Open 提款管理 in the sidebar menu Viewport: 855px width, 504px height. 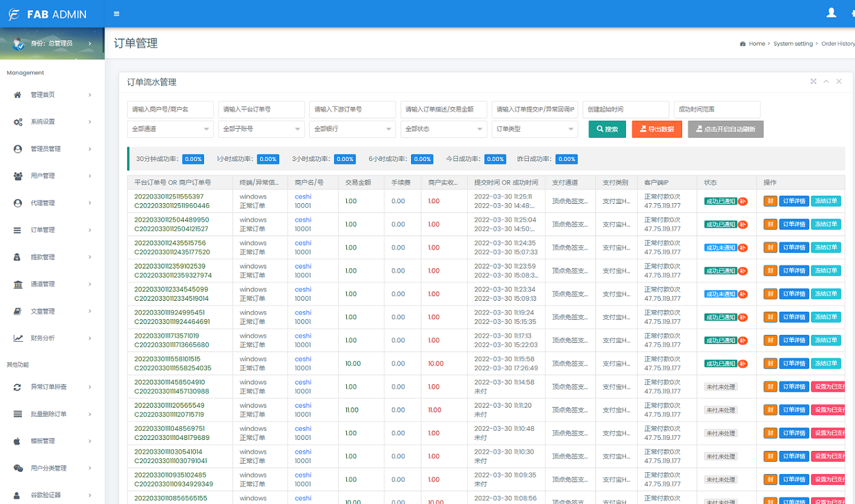(43, 257)
